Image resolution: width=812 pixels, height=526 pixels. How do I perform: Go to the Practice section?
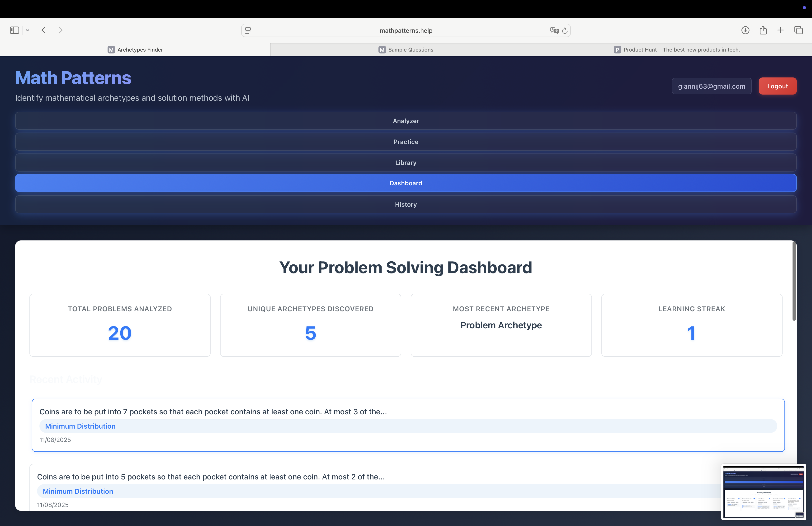point(406,142)
